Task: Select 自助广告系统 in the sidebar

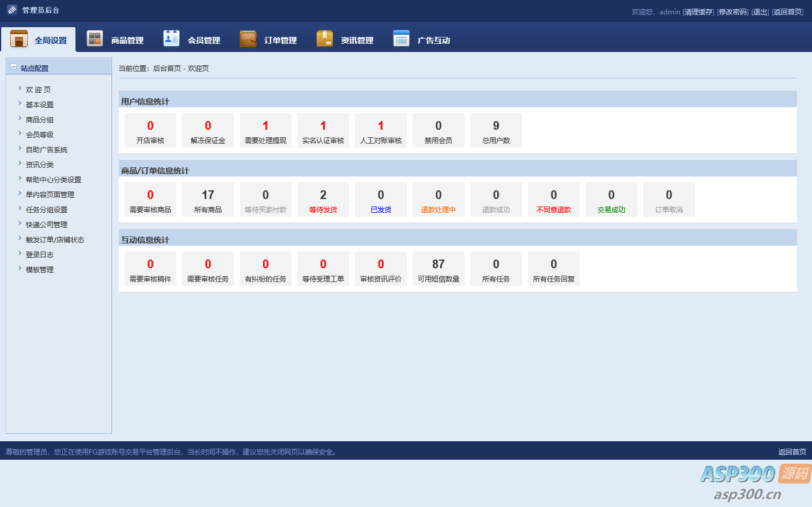Action: point(47,150)
